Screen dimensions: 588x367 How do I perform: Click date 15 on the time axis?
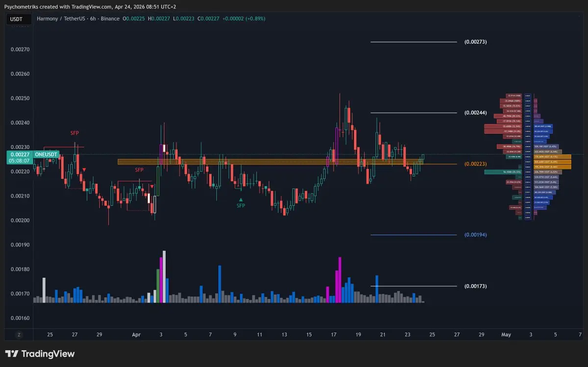[309, 335]
